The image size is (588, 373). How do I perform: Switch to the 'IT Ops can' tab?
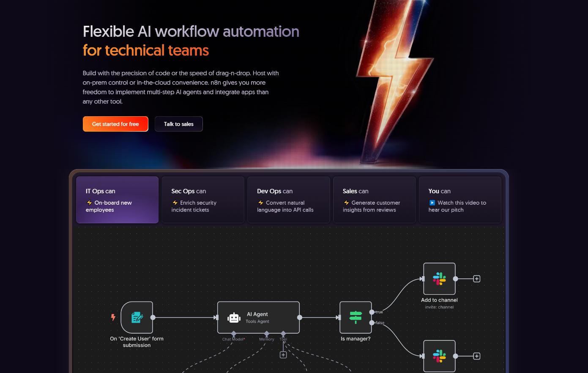click(x=117, y=200)
